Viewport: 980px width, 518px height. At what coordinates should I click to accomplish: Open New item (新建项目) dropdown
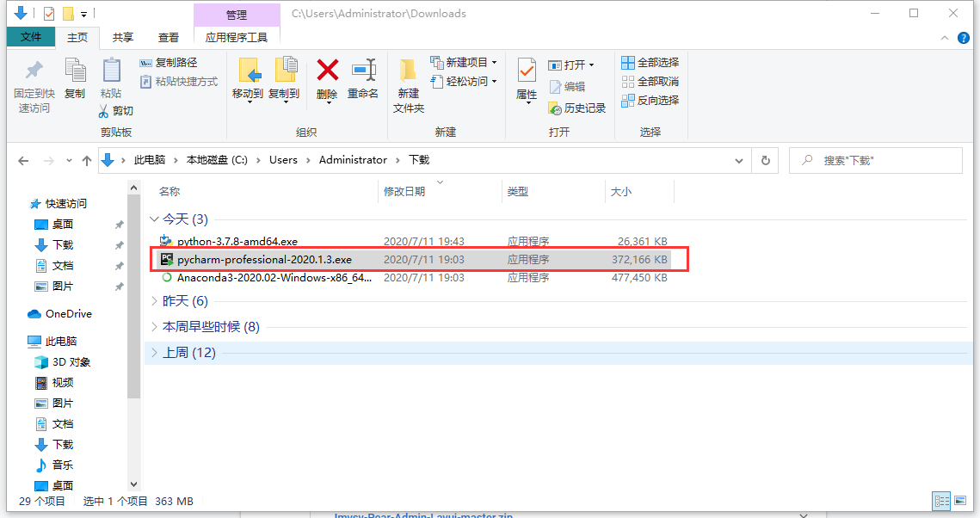(464, 63)
